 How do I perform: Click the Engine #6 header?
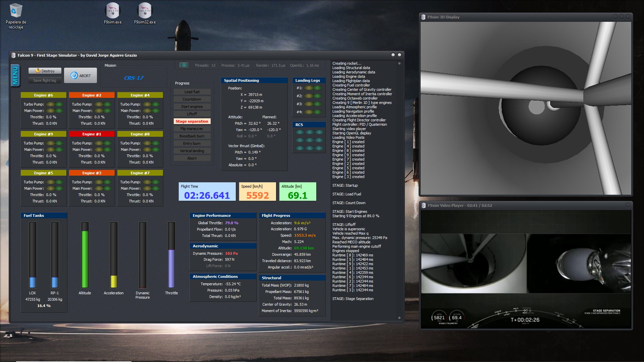click(43, 95)
